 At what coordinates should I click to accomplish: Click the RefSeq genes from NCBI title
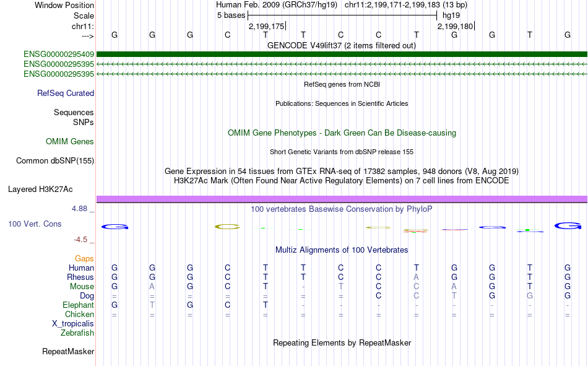coord(342,84)
